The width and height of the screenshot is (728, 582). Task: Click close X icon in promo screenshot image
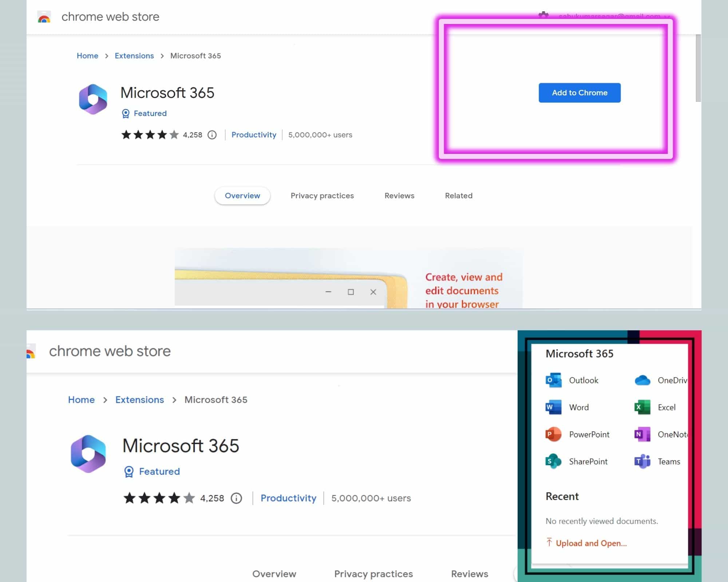(x=373, y=292)
